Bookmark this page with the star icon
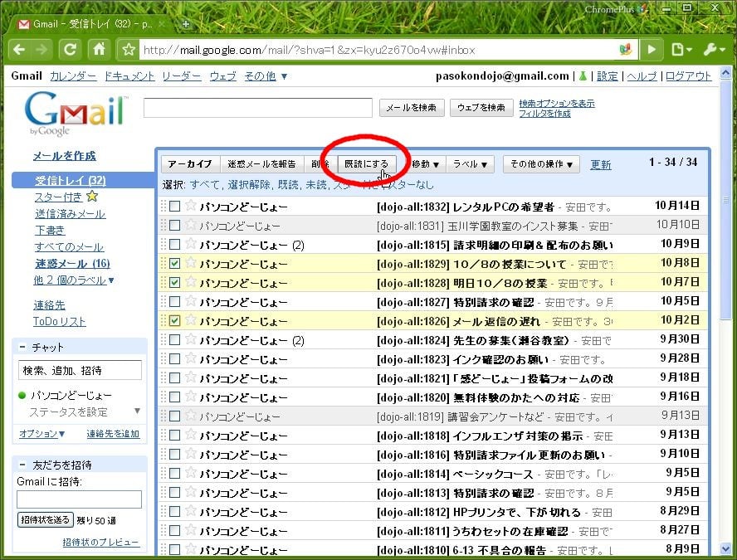 point(129,50)
